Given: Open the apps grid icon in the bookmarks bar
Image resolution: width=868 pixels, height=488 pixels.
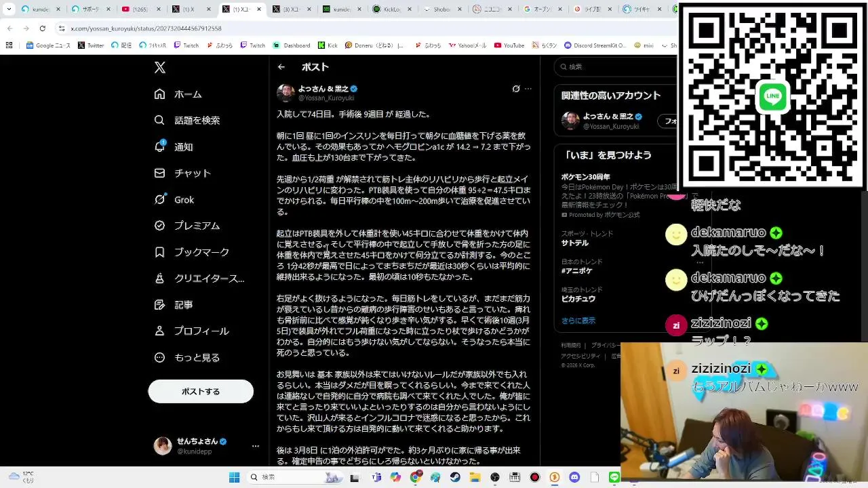Looking at the screenshot, I should (x=9, y=45).
